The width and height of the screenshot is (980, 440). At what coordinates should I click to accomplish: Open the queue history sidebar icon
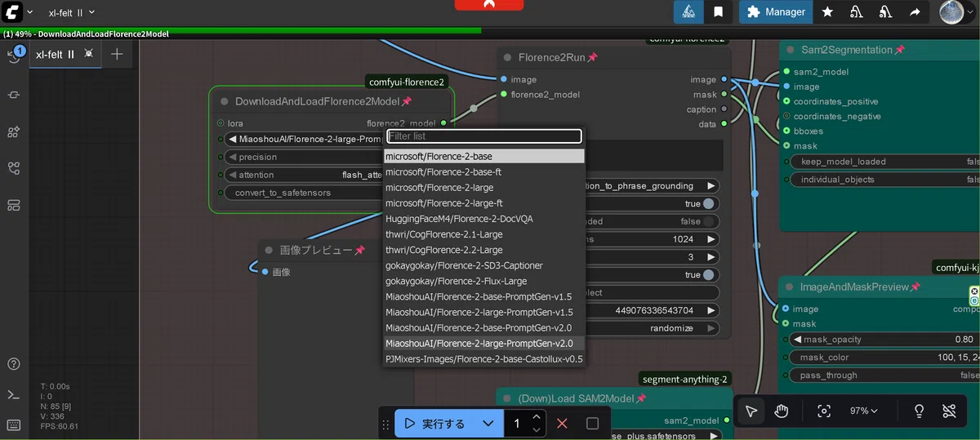click(x=14, y=56)
